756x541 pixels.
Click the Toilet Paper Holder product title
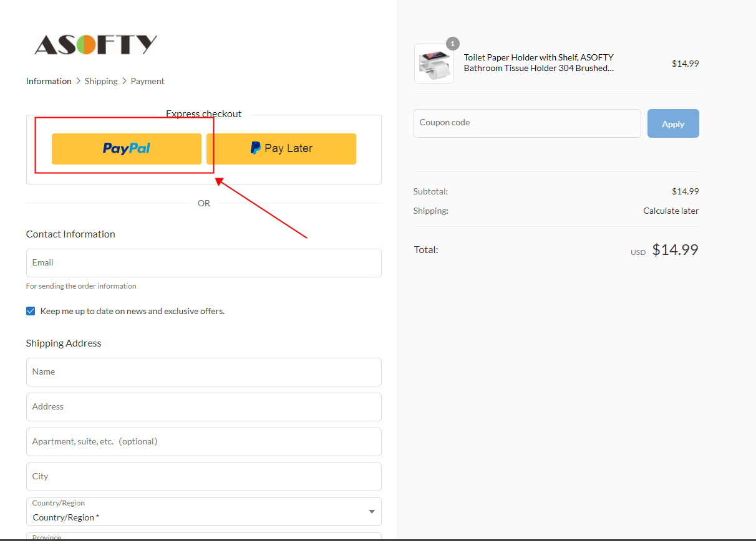pos(539,63)
